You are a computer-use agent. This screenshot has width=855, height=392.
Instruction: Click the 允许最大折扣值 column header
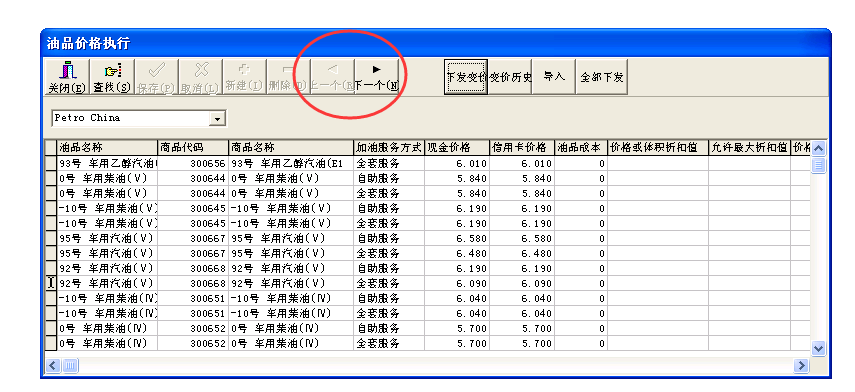[749, 148]
